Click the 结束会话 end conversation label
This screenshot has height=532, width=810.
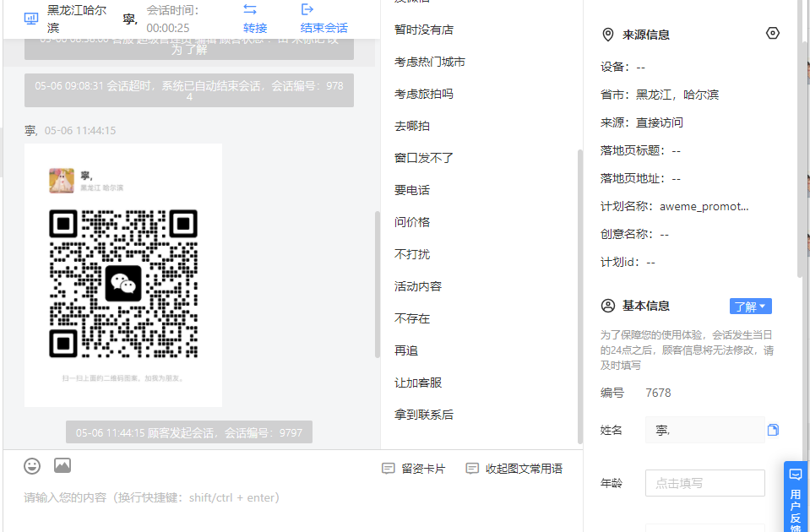pos(323,28)
